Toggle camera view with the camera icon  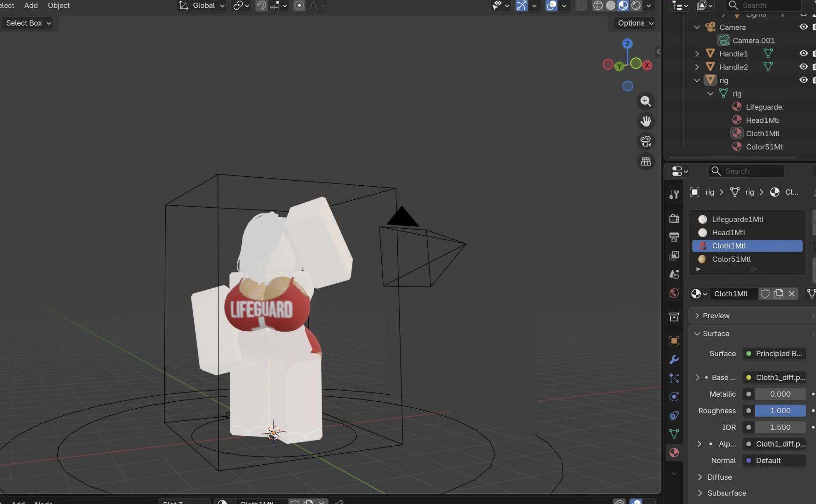(x=646, y=141)
